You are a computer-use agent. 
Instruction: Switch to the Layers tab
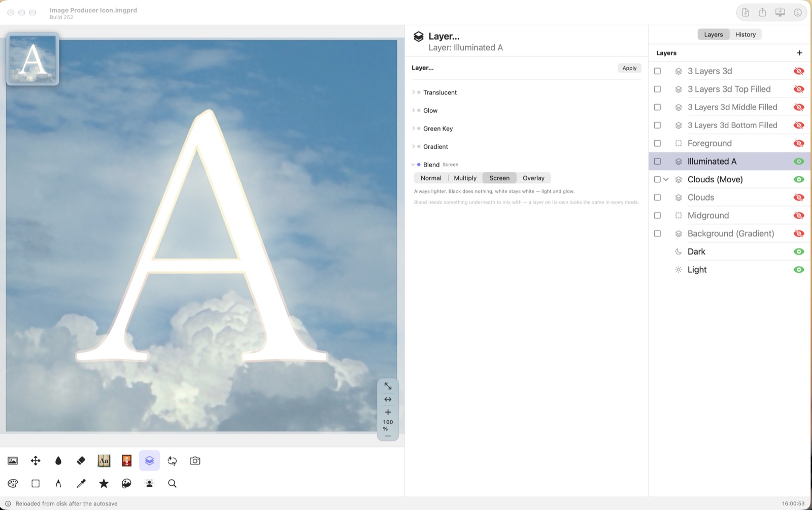(x=713, y=35)
